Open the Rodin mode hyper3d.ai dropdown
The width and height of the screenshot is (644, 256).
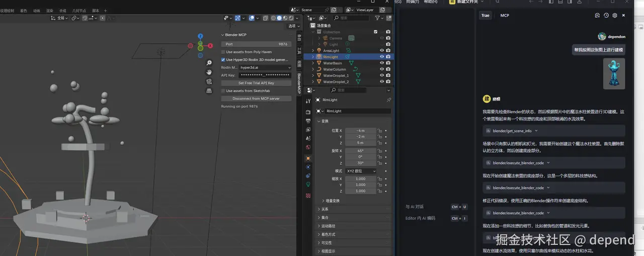(x=265, y=68)
